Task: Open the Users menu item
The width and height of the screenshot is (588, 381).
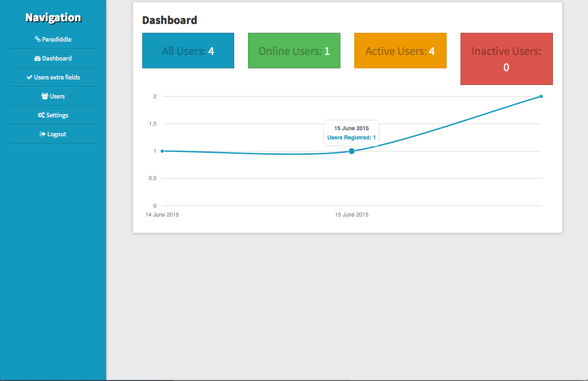Action: point(53,96)
